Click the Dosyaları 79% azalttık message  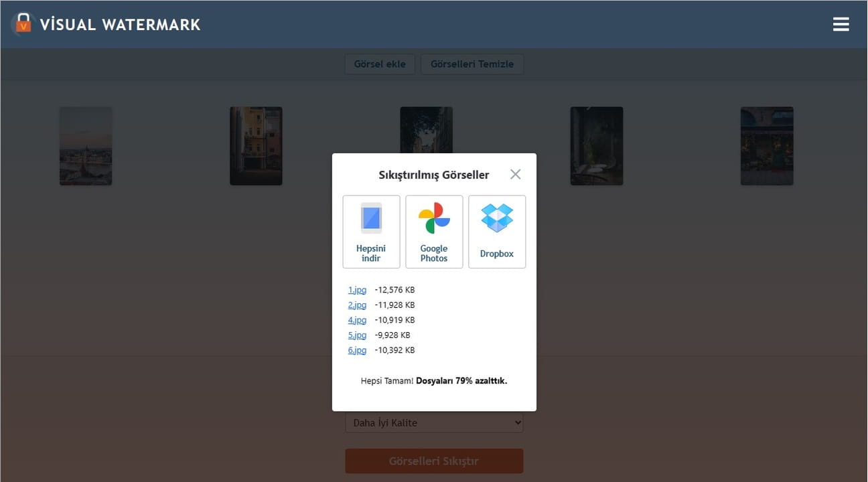coord(461,381)
